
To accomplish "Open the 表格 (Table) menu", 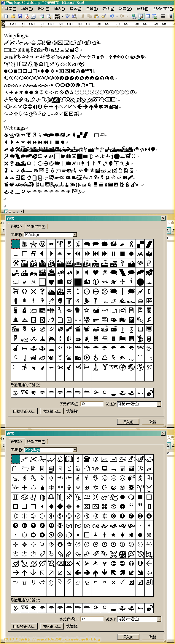I will 108,9.
